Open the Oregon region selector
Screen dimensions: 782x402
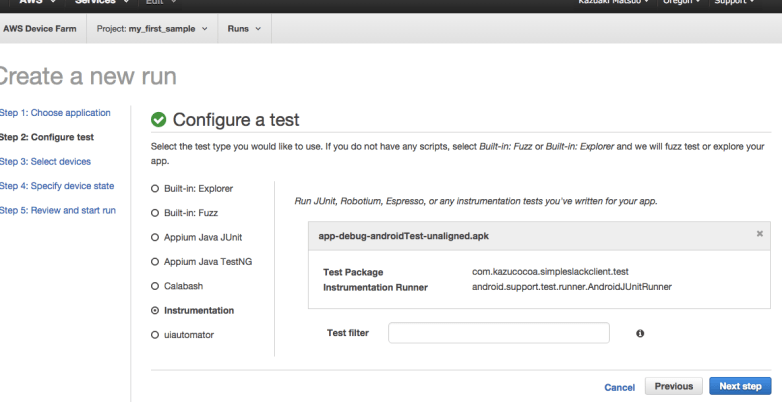tap(681, 2)
